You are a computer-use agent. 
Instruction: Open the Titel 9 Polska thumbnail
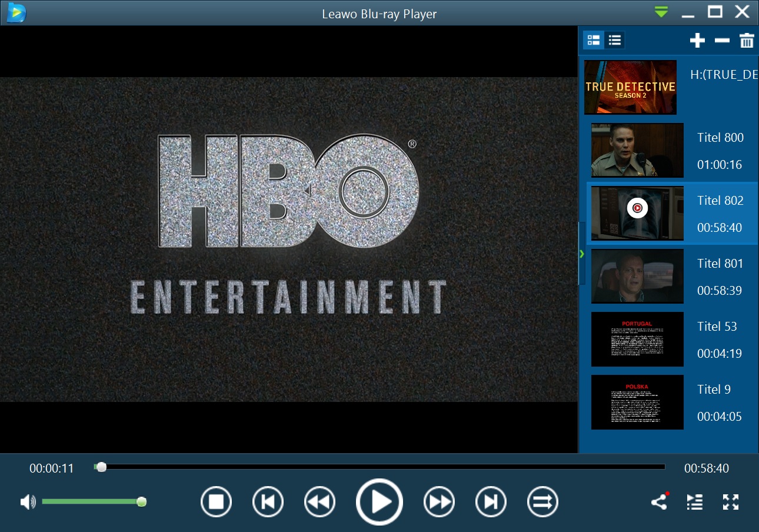click(637, 402)
